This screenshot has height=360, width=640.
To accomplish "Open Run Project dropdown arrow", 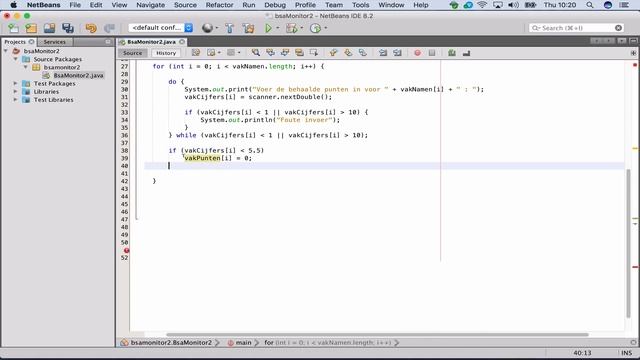I will coord(278,28).
